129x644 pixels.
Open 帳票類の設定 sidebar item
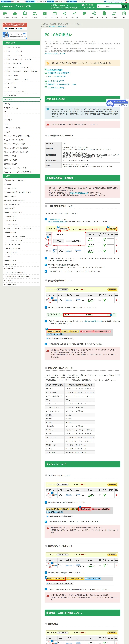(21, 280)
